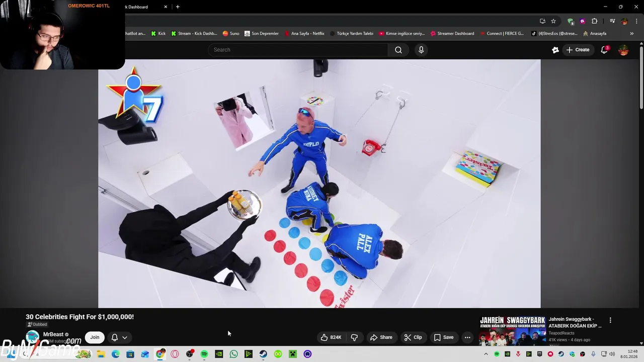Expand the subscription notification bell dropdown
This screenshot has width=644, height=362.
[x=119, y=337]
